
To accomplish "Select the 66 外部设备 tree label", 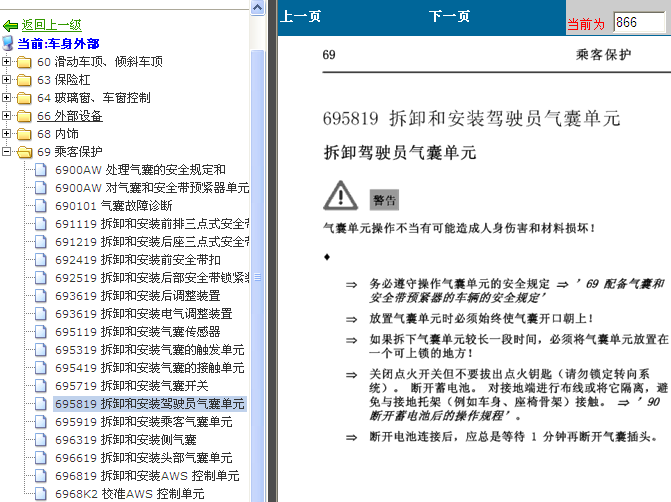I will (x=70, y=116).
